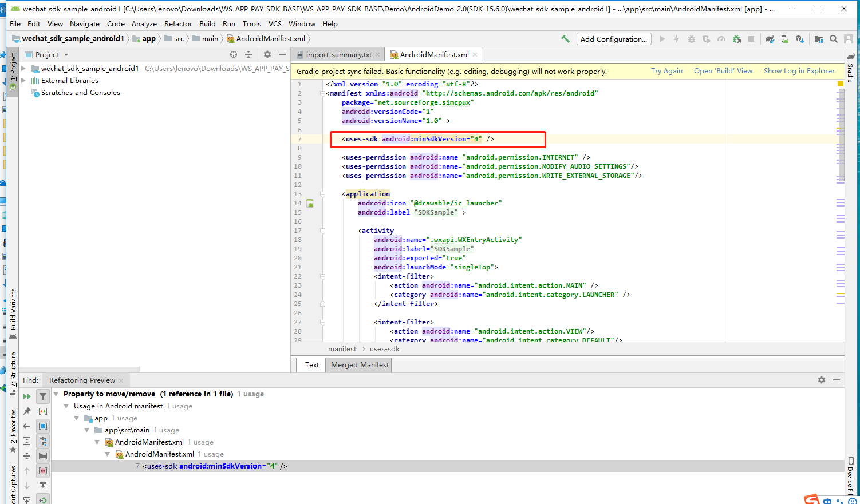This screenshot has width=860, height=504.
Task: Click the Open 'Build' View link
Action: 723,71
